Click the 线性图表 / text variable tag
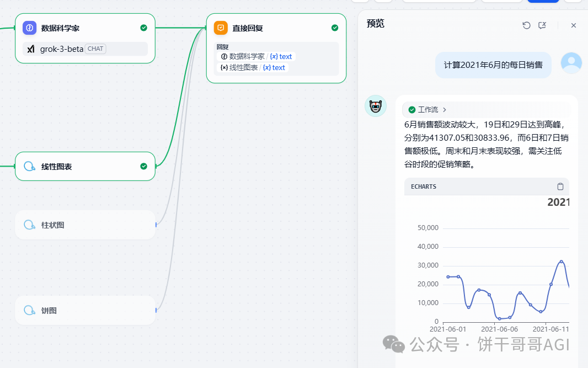Viewport: 588px width, 368px height. point(253,67)
